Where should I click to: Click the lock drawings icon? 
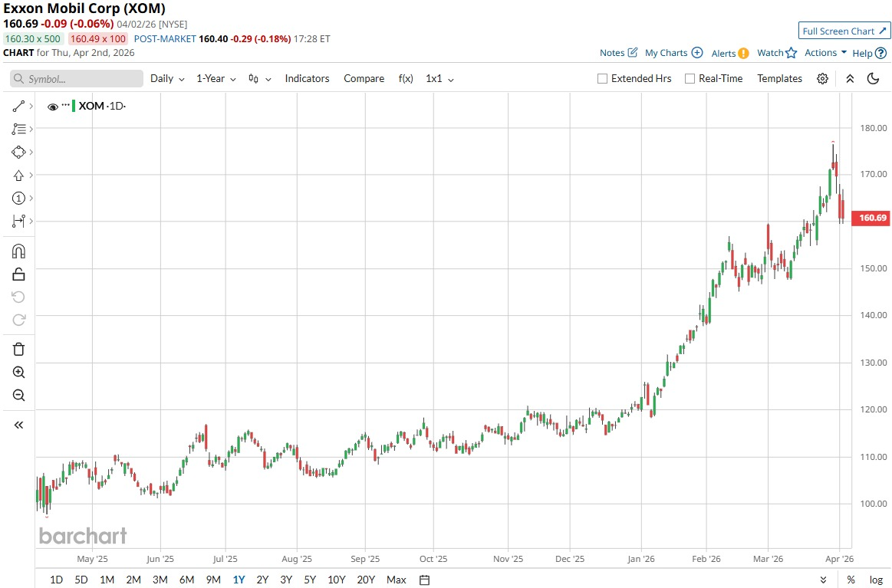point(18,274)
